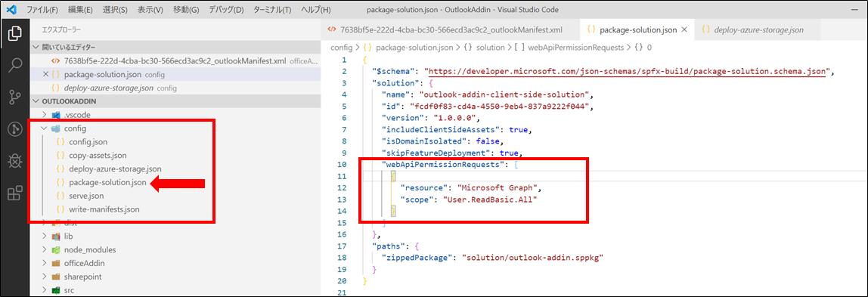The image size is (868, 297).
Task: Follow the $schema URL link
Action: (x=628, y=71)
